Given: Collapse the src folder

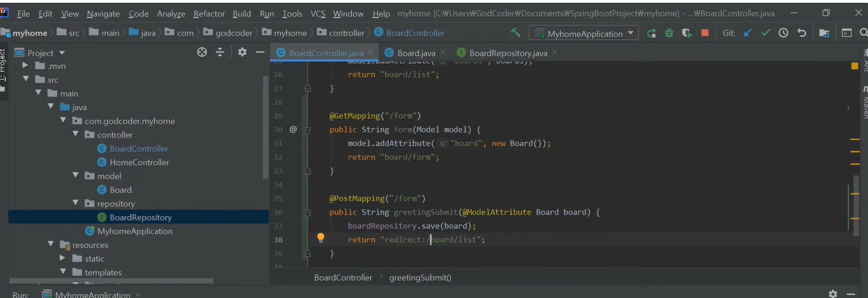Looking at the screenshot, I should click(25, 80).
